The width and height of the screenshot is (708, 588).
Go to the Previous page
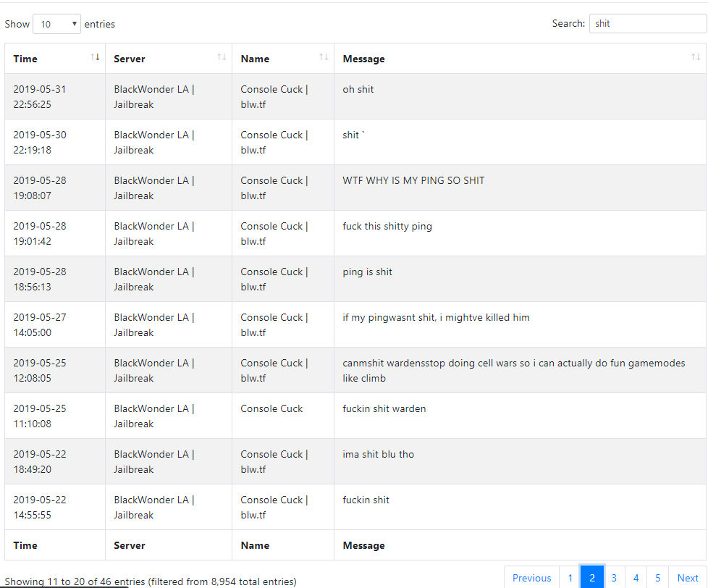(x=531, y=578)
